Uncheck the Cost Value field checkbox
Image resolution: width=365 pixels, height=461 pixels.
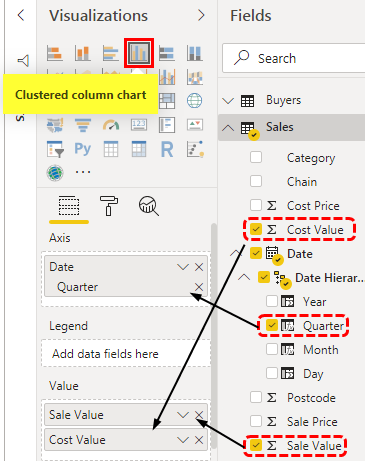point(256,229)
